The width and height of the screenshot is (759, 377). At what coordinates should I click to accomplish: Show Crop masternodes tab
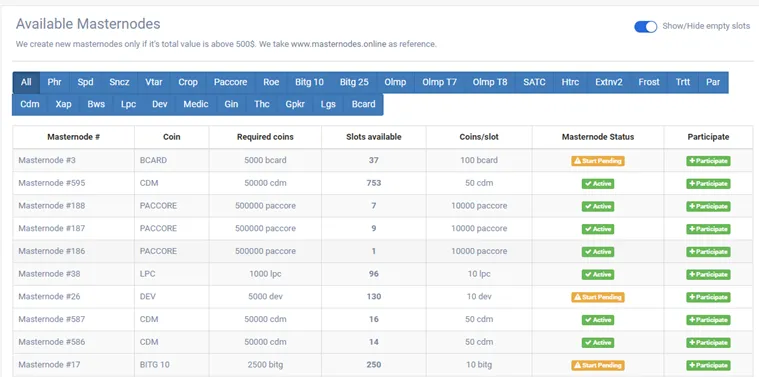(x=188, y=82)
